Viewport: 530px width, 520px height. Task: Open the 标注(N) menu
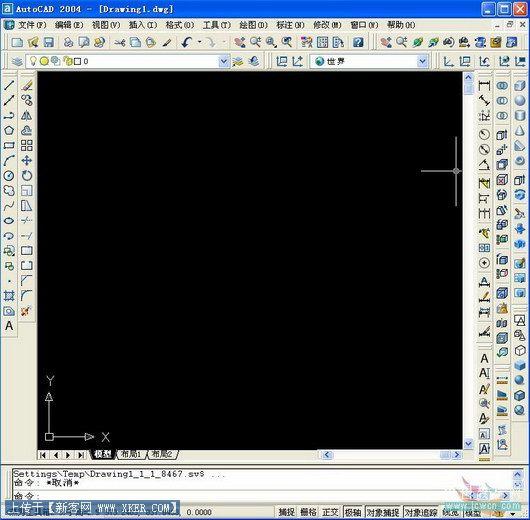(x=290, y=25)
